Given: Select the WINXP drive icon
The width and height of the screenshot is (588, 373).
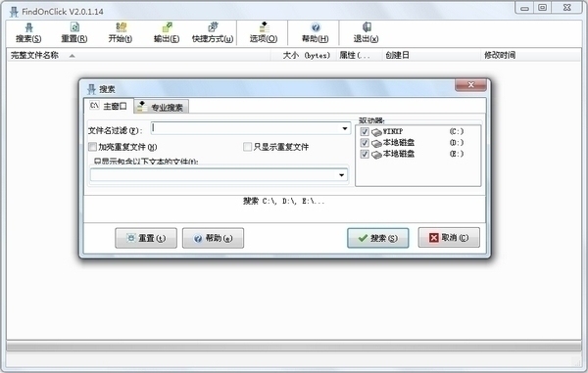Looking at the screenshot, I should 376,132.
